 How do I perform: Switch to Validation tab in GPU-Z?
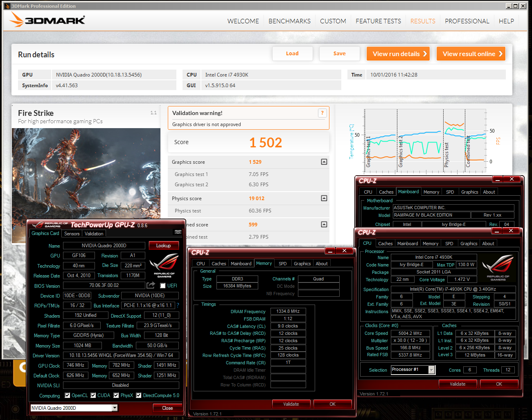tap(94, 234)
